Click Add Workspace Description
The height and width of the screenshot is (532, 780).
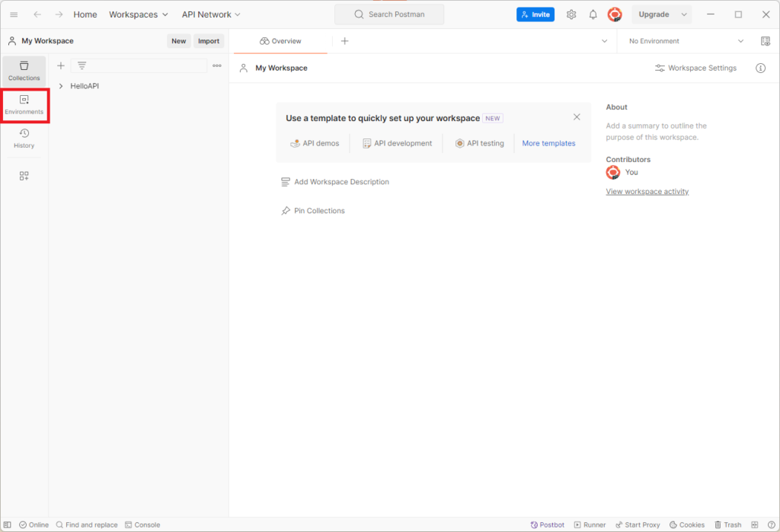click(335, 182)
